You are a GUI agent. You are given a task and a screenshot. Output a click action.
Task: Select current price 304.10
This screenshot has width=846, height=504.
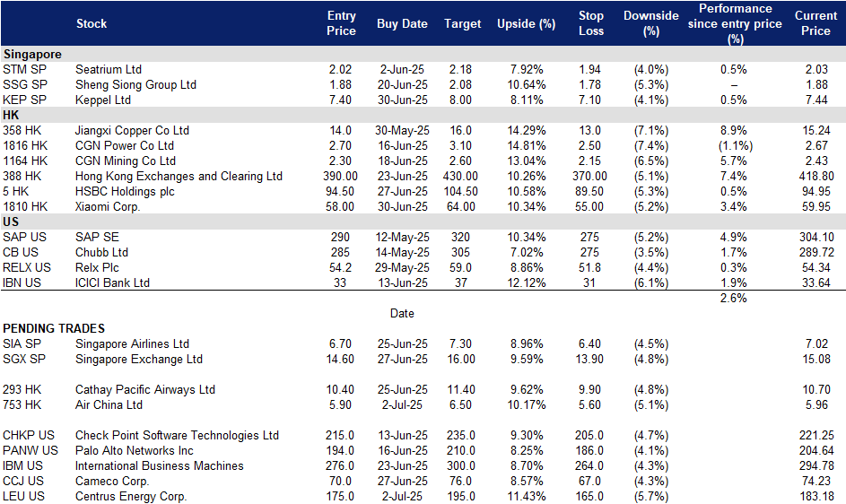pyautogui.click(x=816, y=238)
